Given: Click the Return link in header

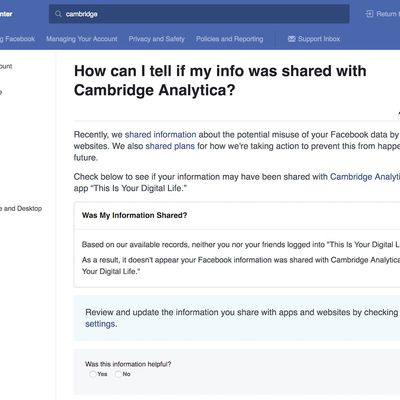Looking at the screenshot, I should coord(383,14).
